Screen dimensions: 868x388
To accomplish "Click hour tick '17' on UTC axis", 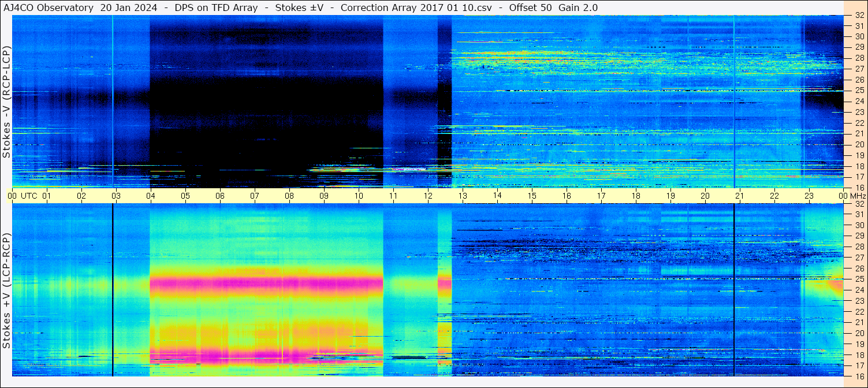I will tap(601, 196).
